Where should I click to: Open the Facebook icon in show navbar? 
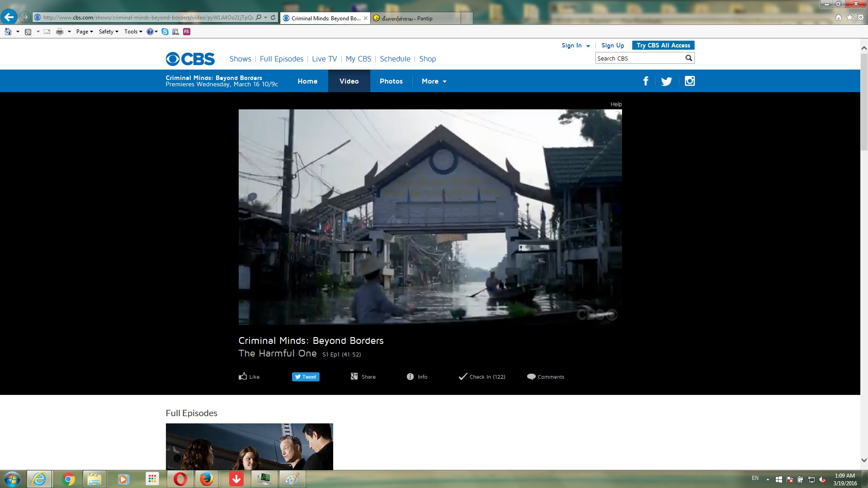[646, 81]
